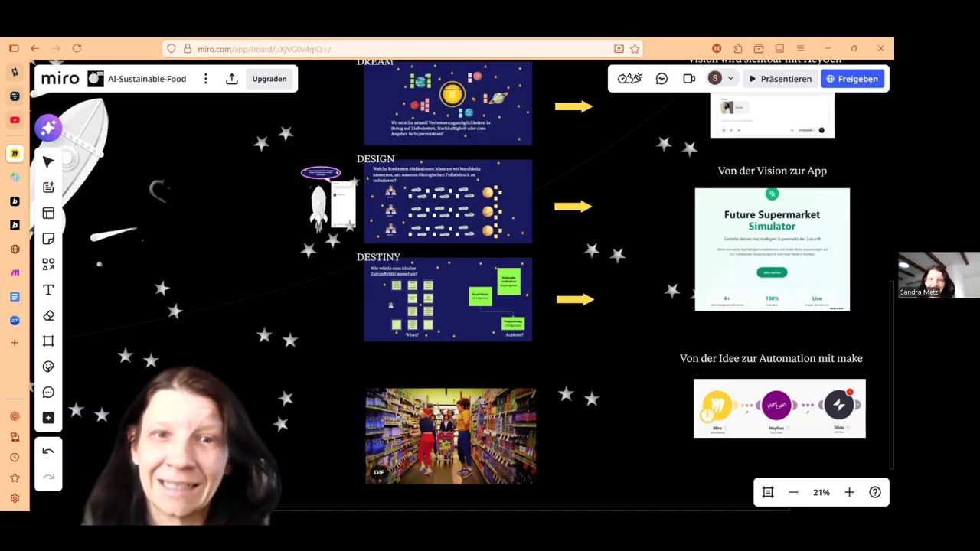Open the Zoom sidebar shortcut
Screen dimensions: 980x551
[15, 320]
